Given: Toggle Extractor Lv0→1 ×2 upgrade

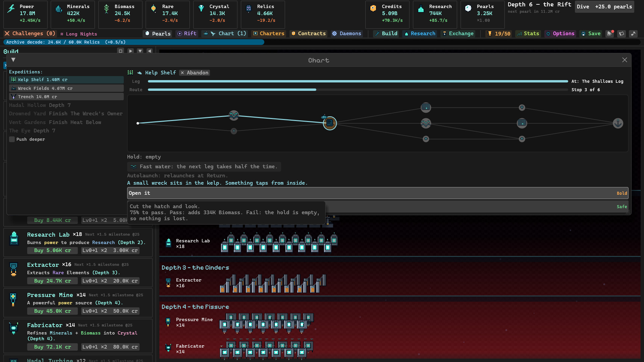Looking at the screenshot, I should coord(110,281).
